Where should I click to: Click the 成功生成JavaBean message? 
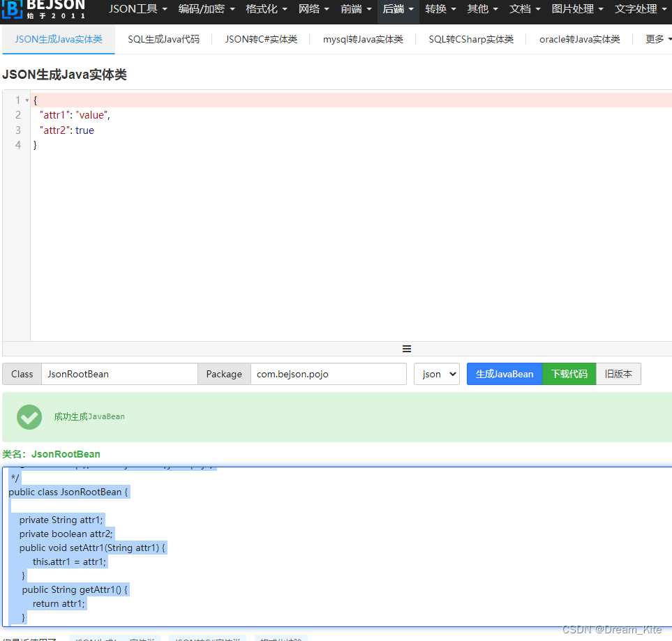(x=89, y=416)
